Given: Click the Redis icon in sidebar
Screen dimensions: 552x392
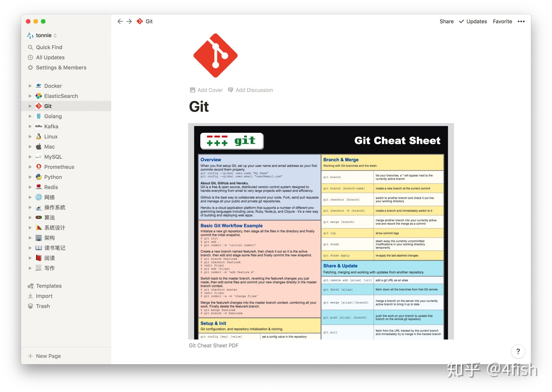Looking at the screenshot, I should pyautogui.click(x=39, y=187).
